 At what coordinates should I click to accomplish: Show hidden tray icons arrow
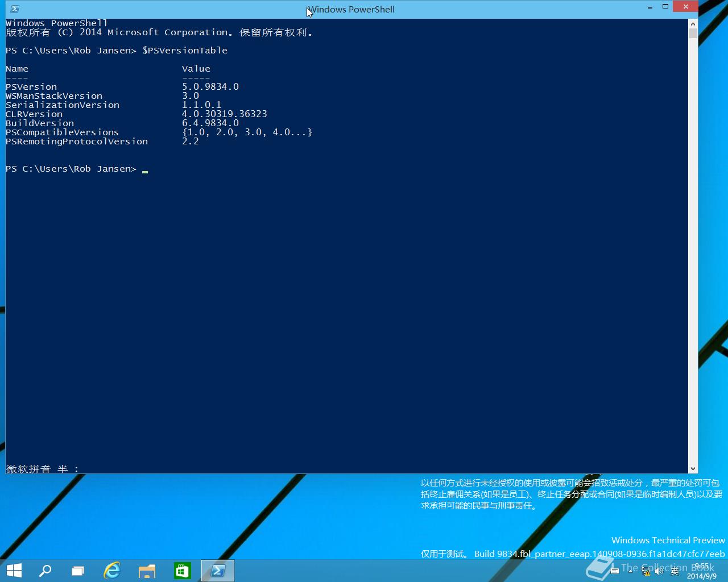[x=630, y=571]
